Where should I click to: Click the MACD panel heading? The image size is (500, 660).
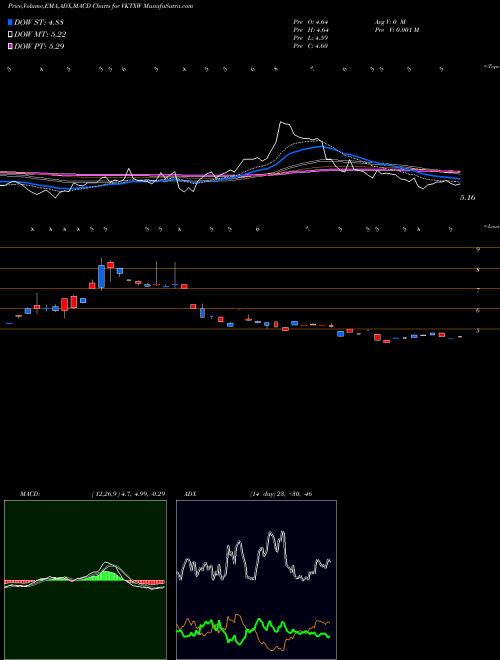coord(29,494)
